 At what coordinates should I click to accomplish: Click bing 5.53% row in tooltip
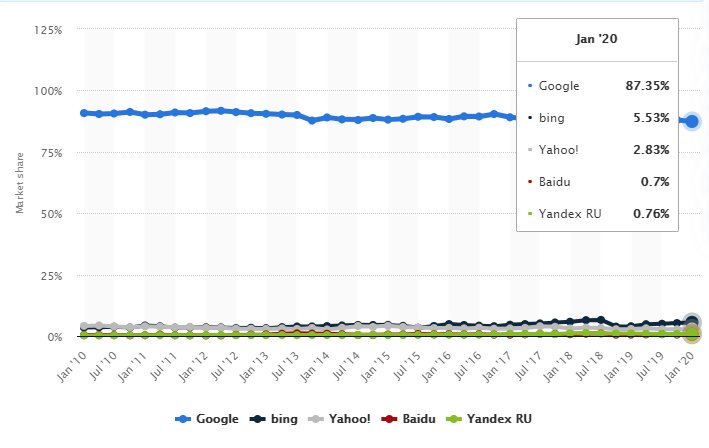(597, 118)
